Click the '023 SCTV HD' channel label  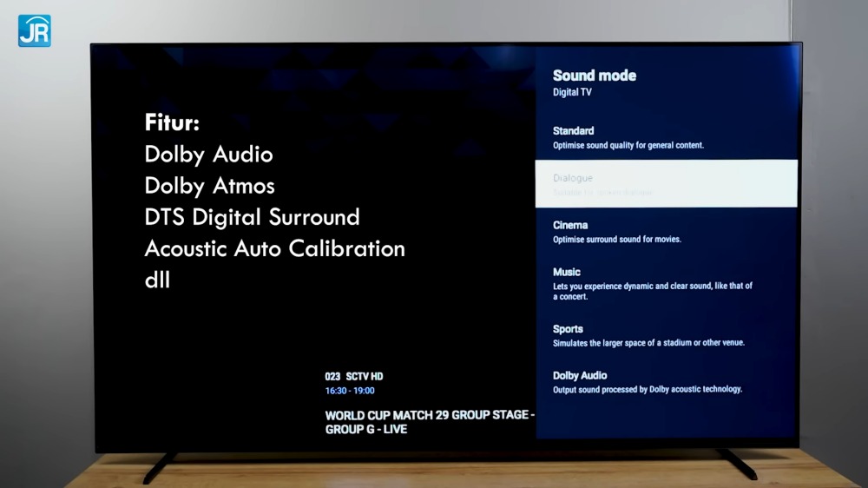(x=354, y=376)
